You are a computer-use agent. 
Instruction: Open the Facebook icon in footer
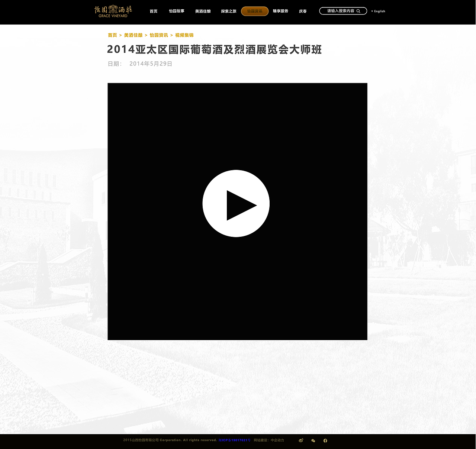coord(325,440)
